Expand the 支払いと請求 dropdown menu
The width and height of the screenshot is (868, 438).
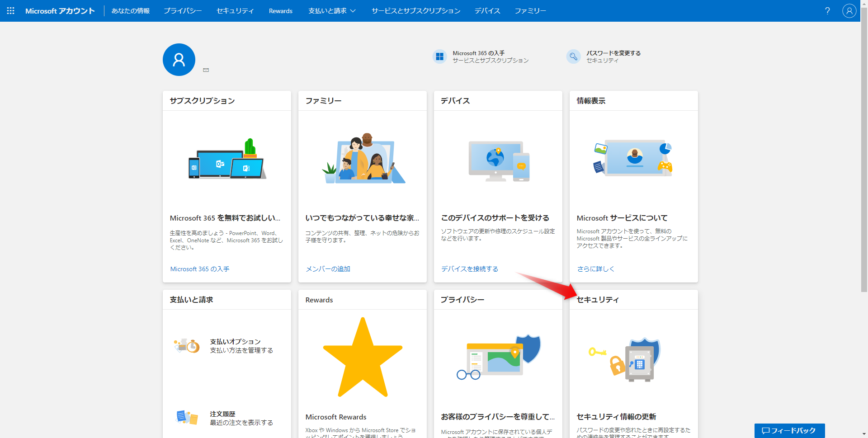332,11
